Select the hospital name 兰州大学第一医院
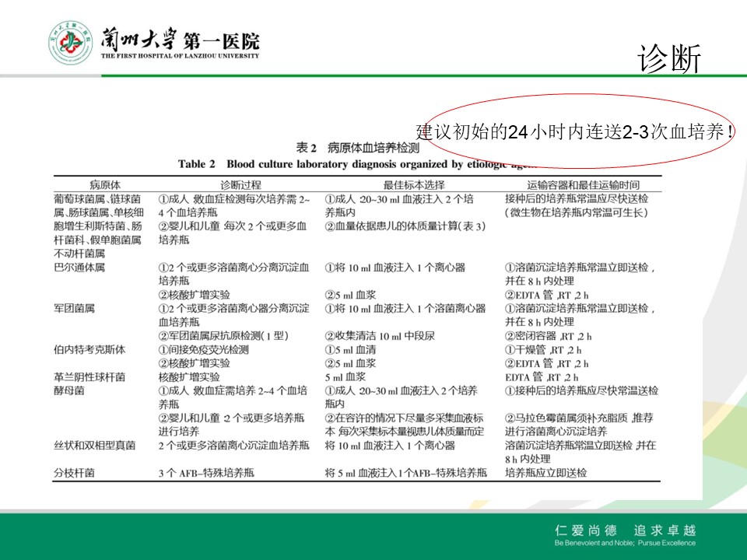 click(x=180, y=40)
